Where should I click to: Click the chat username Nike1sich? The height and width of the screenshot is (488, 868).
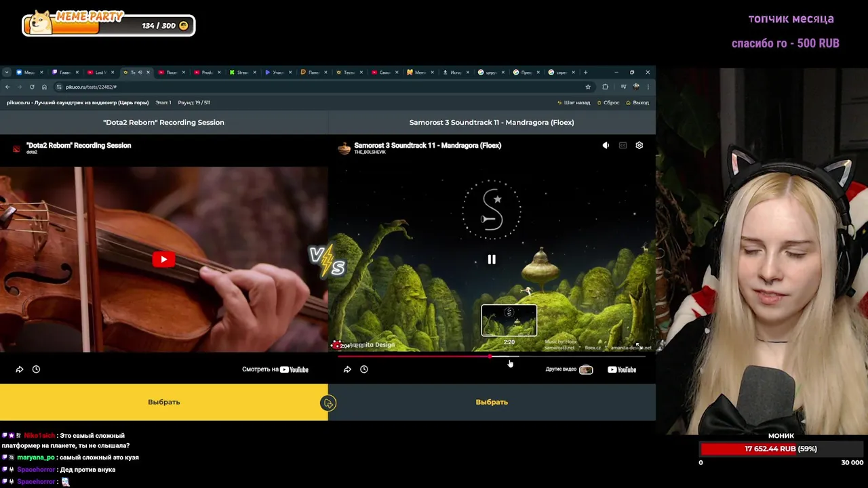tap(39, 436)
